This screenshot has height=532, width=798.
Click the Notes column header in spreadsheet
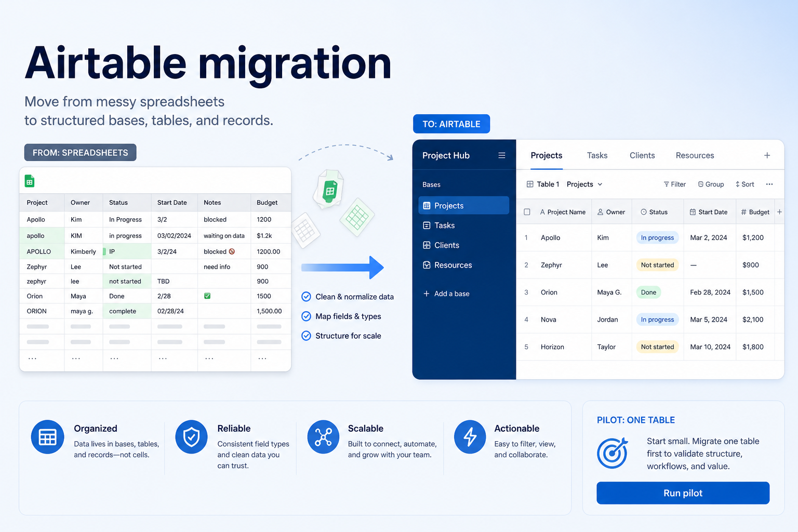[x=224, y=203]
